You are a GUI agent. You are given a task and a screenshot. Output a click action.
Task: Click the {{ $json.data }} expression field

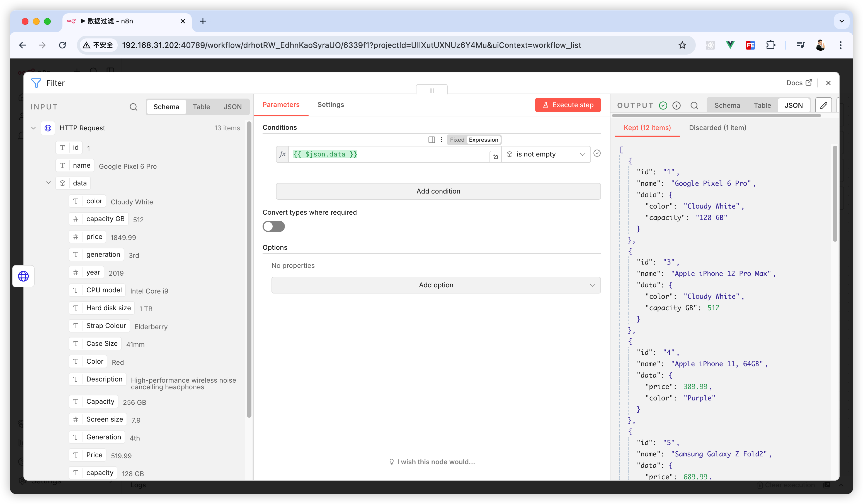click(x=389, y=154)
